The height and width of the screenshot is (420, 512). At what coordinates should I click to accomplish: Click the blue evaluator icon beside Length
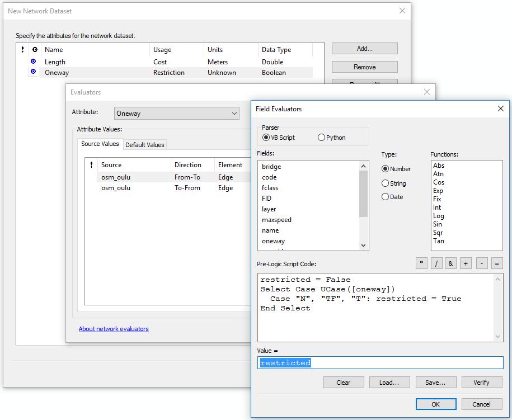34,62
